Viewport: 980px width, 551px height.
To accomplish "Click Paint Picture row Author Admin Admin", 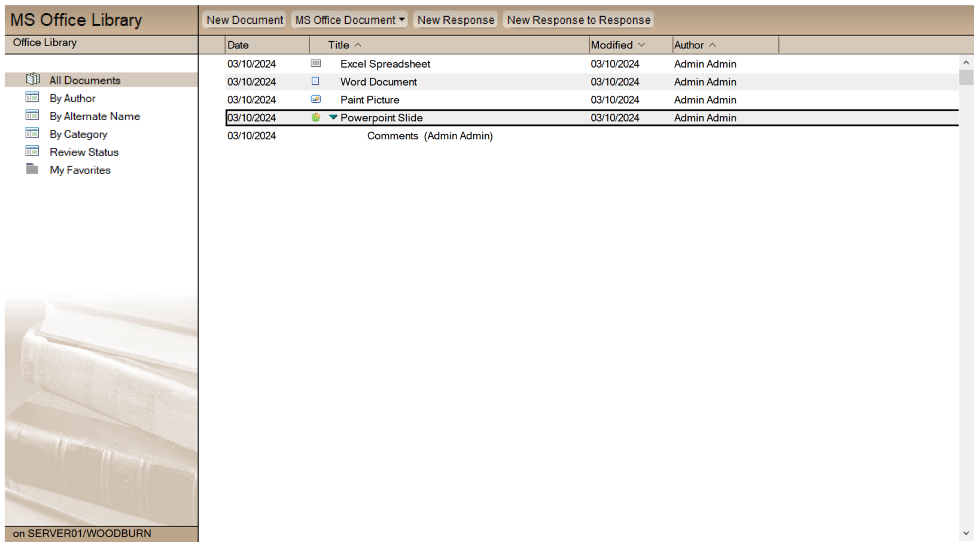I will pyautogui.click(x=705, y=99).
